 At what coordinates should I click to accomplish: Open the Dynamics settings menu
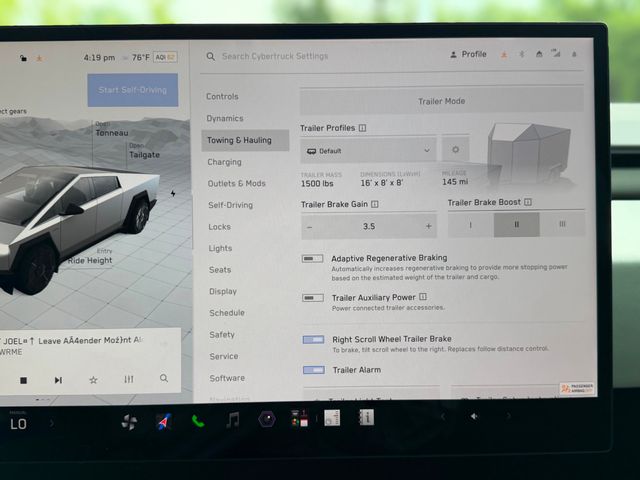(x=225, y=118)
